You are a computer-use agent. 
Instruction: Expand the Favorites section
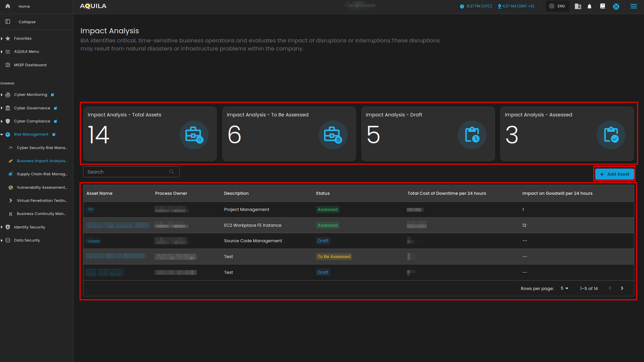point(23,39)
